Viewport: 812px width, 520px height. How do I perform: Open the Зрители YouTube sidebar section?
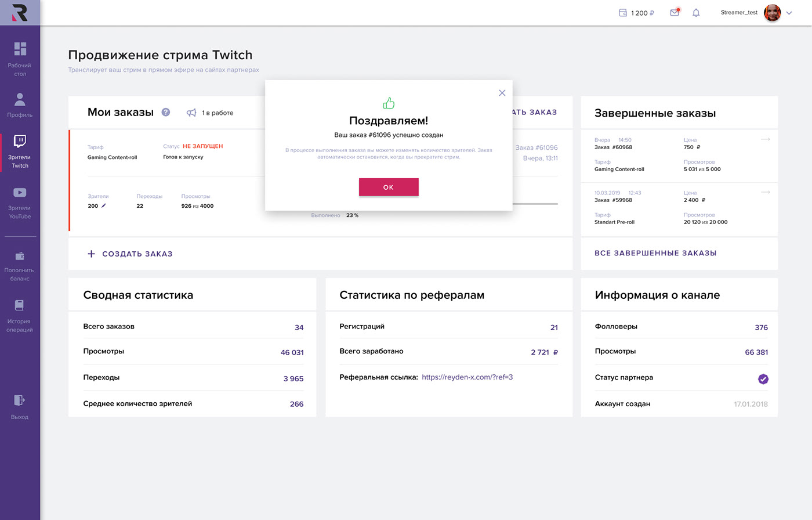click(20, 203)
